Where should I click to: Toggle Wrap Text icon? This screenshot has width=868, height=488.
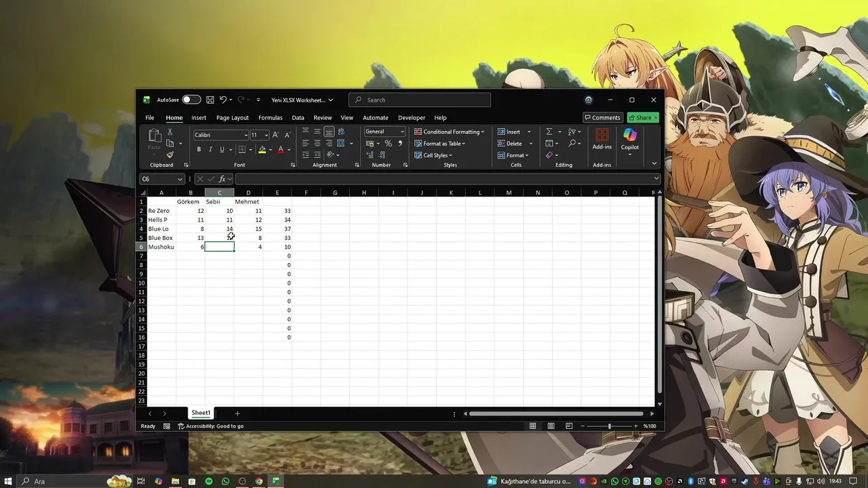pos(341,131)
